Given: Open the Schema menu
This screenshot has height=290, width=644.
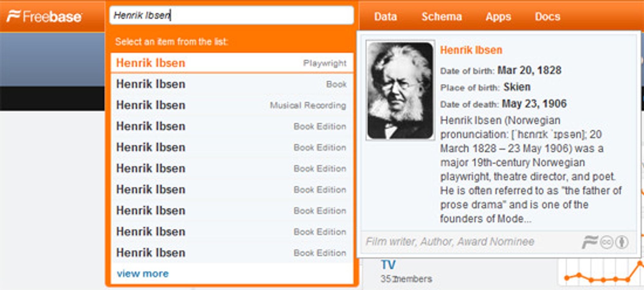Looking at the screenshot, I should click(x=442, y=16).
